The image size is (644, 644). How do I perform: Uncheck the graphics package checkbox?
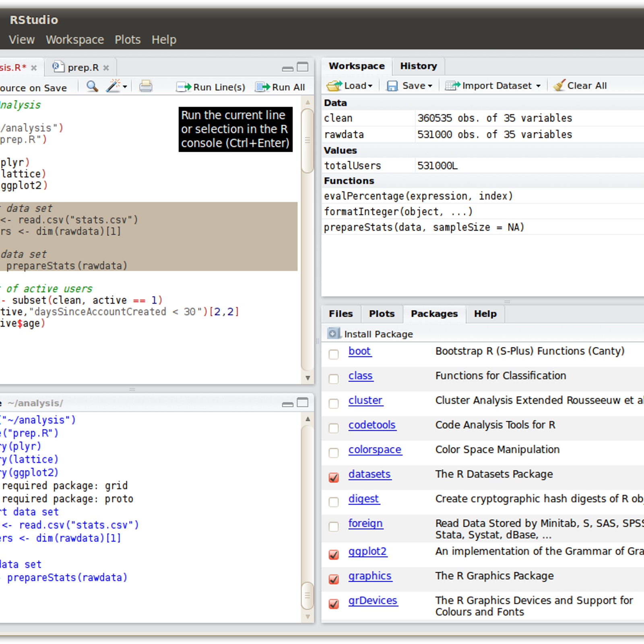click(334, 579)
